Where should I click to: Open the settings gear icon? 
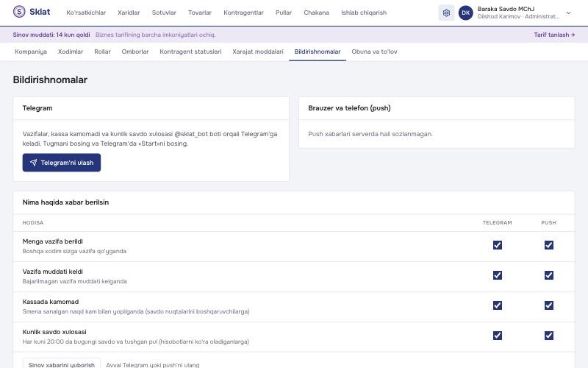446,13
